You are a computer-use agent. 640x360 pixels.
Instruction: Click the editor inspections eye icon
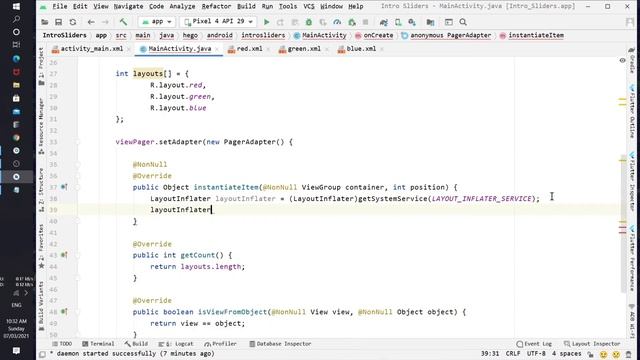[622, 60]
